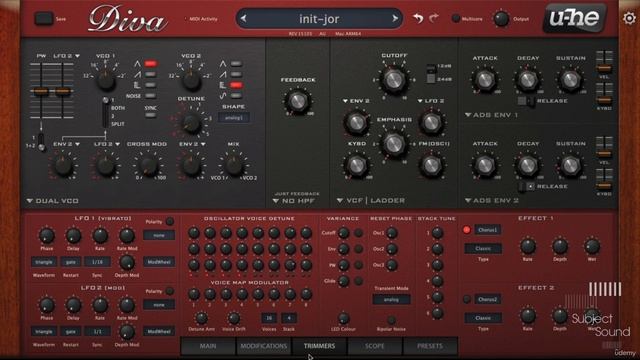
Task: Flip the 12dB/24dB filter slope switch
Action: [431, 73]
